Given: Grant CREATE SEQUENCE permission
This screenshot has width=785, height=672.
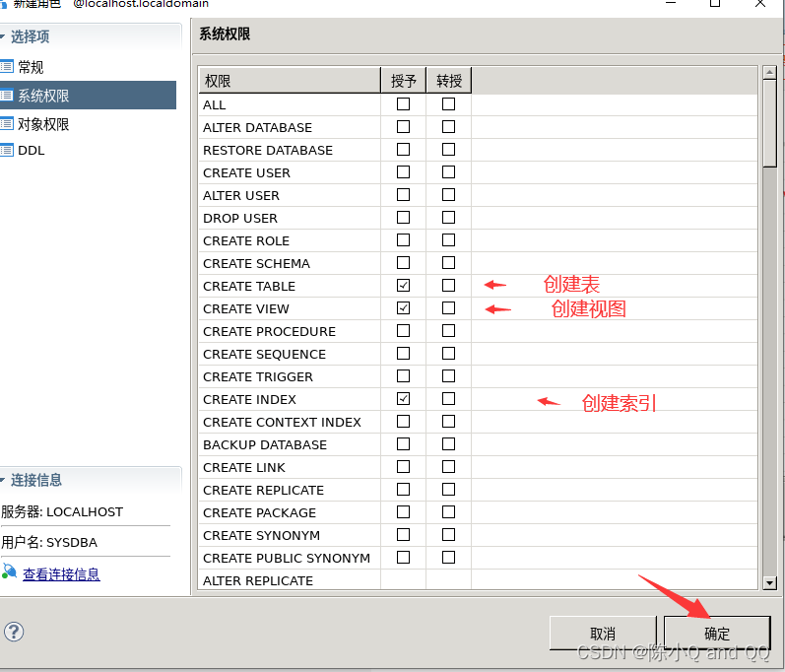Looking at the screenshot, I should pos(403,354).
